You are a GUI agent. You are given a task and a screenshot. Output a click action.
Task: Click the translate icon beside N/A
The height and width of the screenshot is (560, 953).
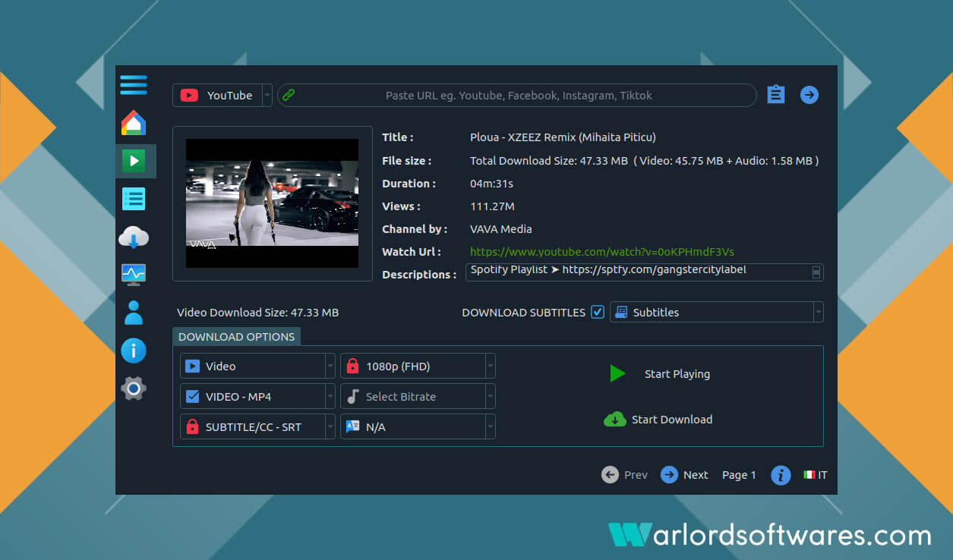(352, 426)
